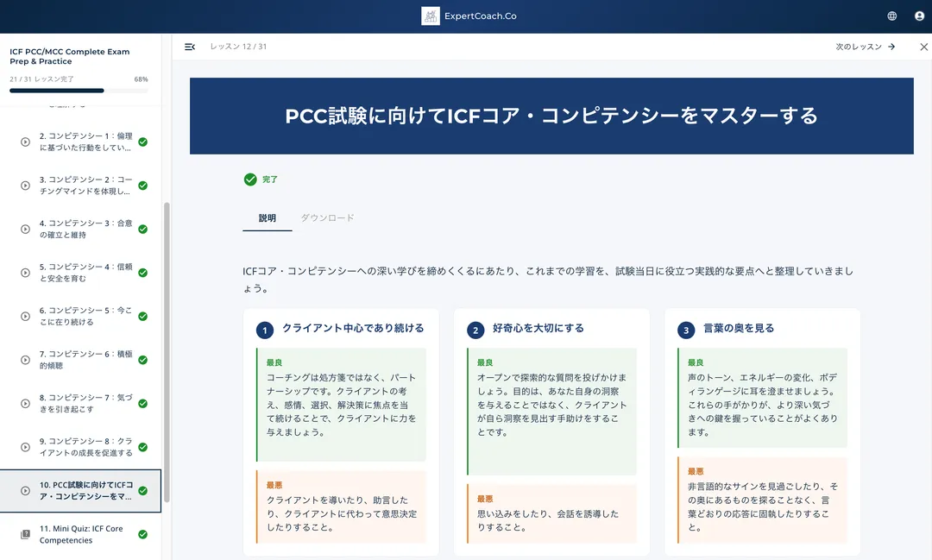Click completed checkmark for lesson 8
This screenshot has height=560, width=932.
(142, 404)
